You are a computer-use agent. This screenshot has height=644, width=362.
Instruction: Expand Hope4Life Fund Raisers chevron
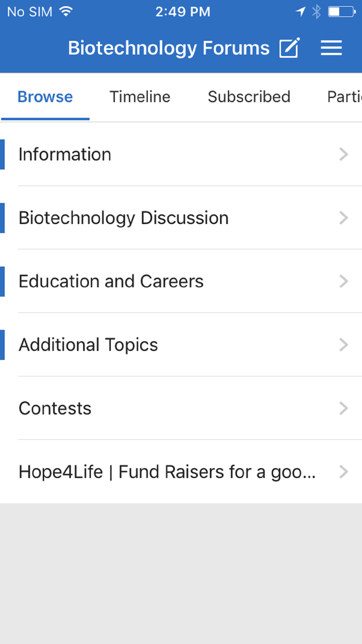344,472
